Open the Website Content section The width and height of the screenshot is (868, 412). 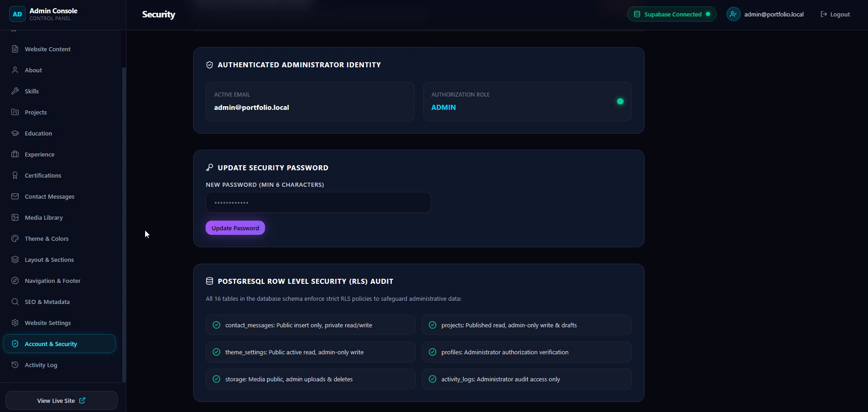[x=60, y=49]
